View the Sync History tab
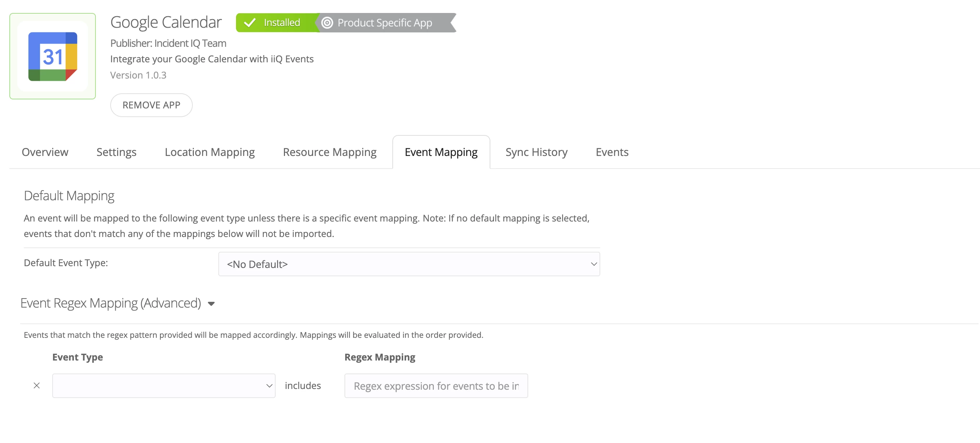 click(536, 152)
